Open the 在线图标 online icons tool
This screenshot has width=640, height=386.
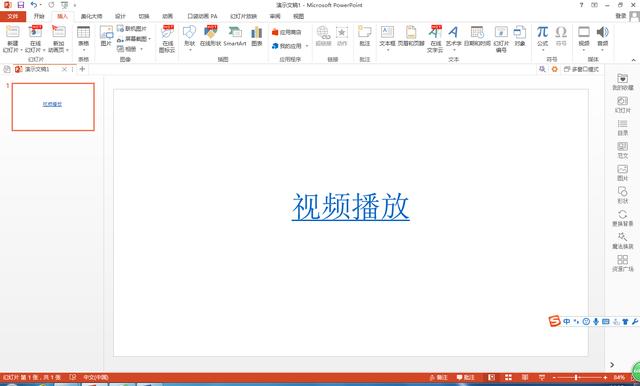point(167,39)
